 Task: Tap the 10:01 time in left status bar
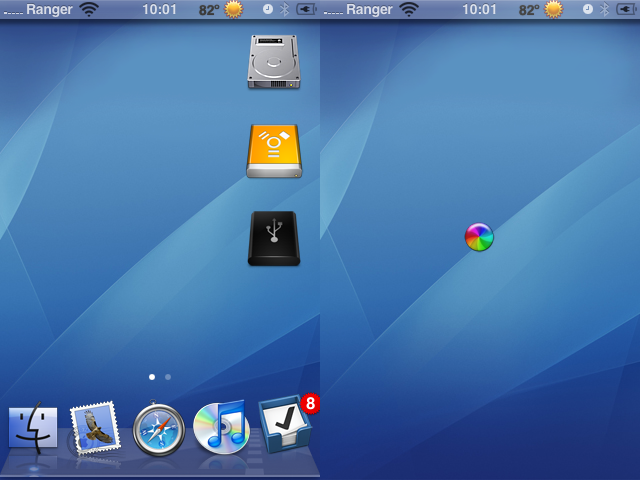tap(159, 9)
